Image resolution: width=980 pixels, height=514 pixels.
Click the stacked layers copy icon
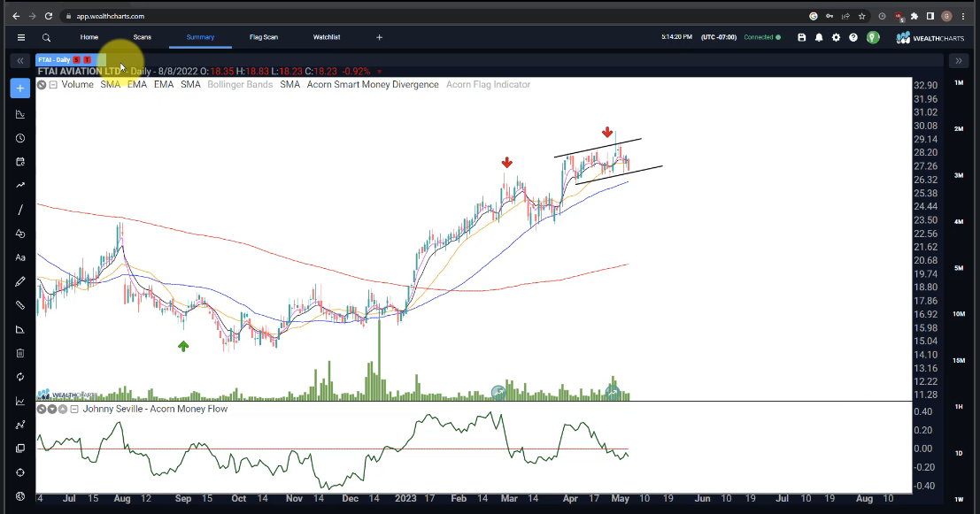tap(20, 449)
